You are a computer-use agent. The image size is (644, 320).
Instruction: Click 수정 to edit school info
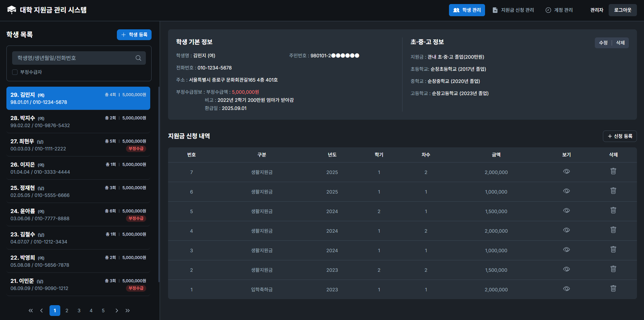point(604,42)
